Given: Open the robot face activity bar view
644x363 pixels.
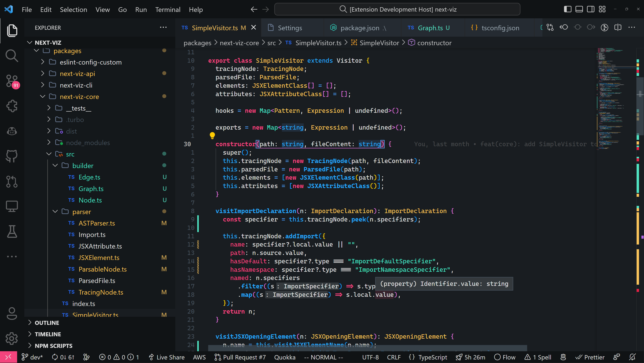Looking at the screenshot, I should pyautogui.click(x=12, y=131).
